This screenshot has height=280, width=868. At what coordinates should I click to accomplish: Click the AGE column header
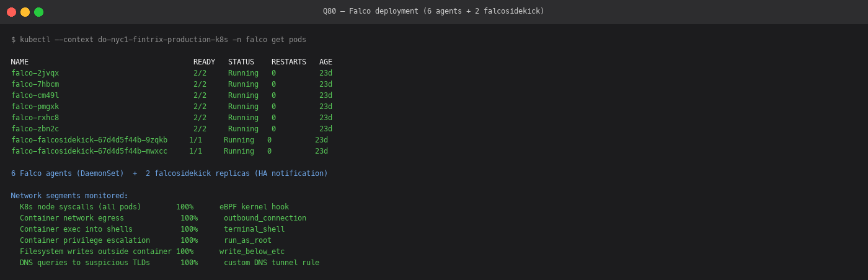325,62
